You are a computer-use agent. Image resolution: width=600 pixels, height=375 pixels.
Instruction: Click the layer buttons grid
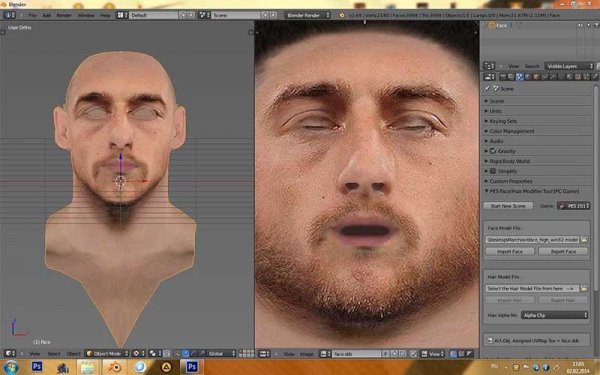point(246,354)
